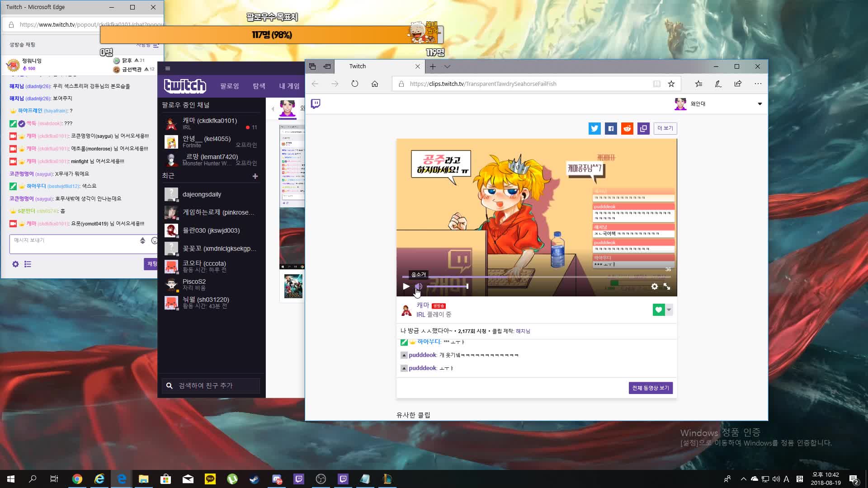Show tab previews chevron in Edge
The width and height of the screenshot is (868, 488).
[447, 66]
